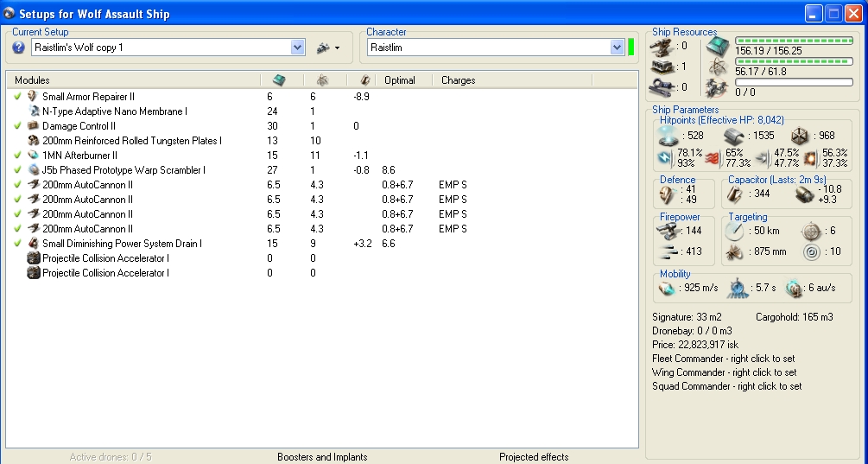The height and width of the screenshot is (464, 868).
Task: Toggle the Damage Control II active checkmark
Action: click(18, 126)
